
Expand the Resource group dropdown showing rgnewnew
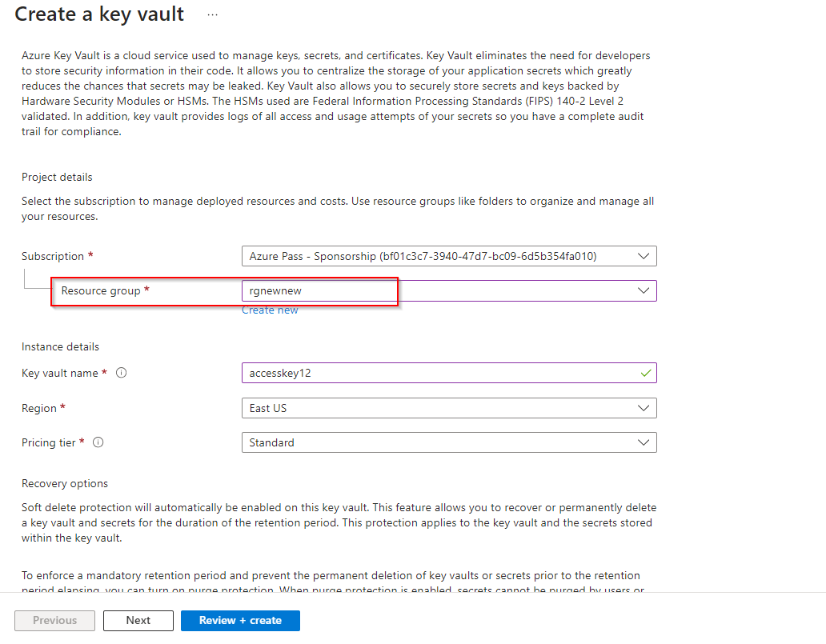(644, 290)
